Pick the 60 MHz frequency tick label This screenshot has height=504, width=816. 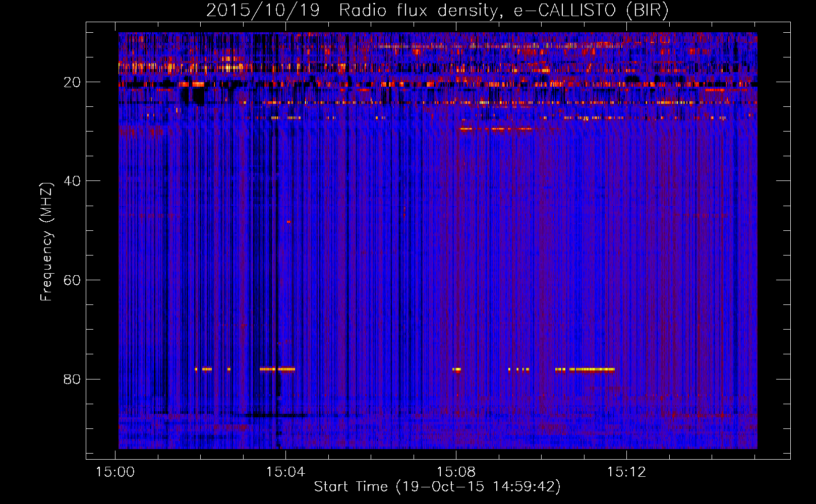[x=72, y=280]
